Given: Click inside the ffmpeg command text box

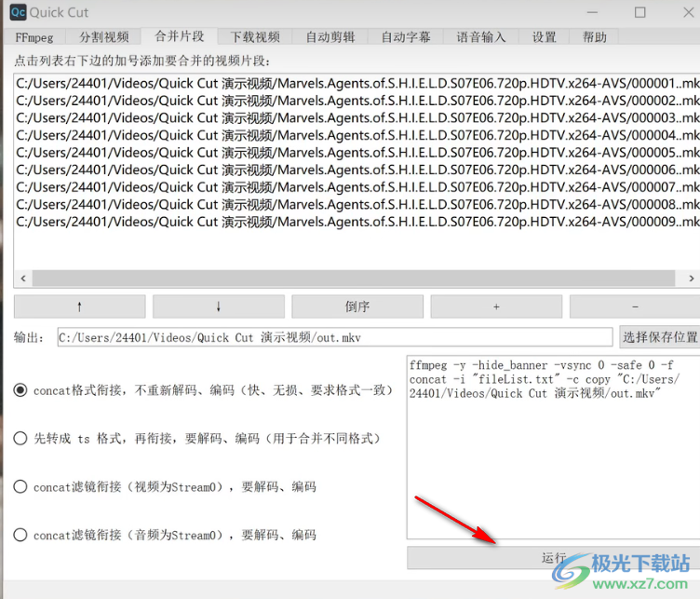Looking at the screenshot, I should [554, 447].
